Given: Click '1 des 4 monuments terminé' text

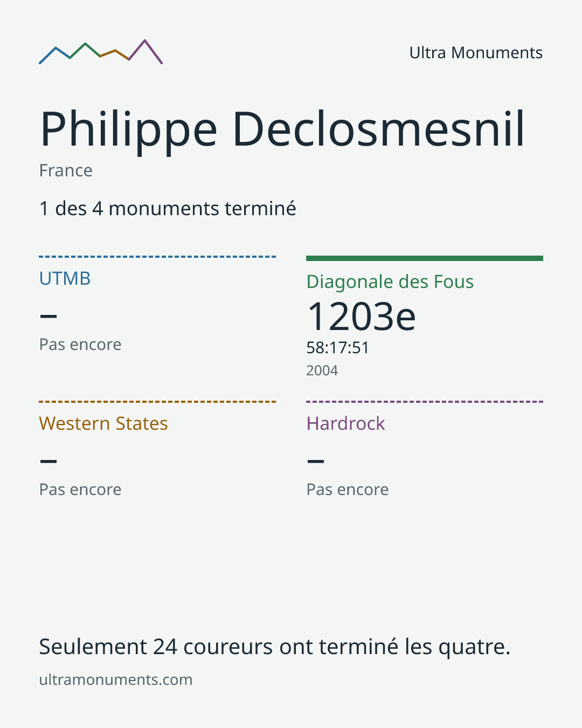Looking at the screenshot, I should (x=168, y=209).
